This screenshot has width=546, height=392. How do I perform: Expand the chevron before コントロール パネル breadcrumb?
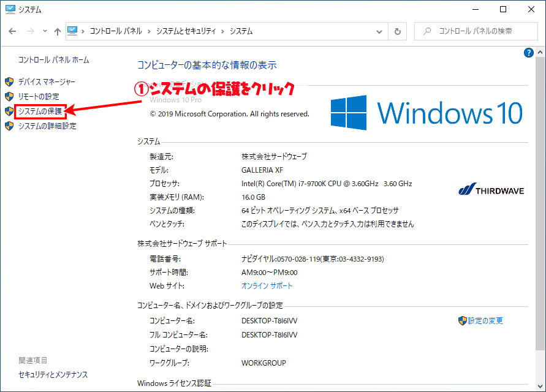[x=83, y=31]
